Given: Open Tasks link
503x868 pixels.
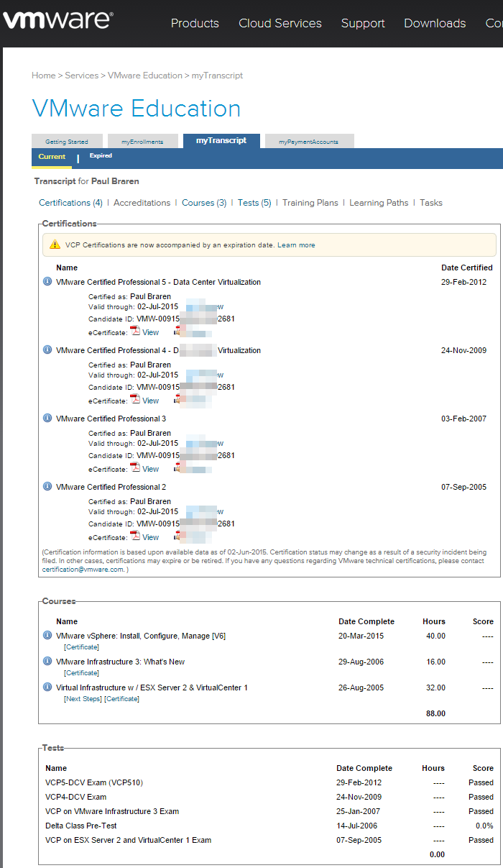Looking at the screenshot, I should click(x=431, y=203).
